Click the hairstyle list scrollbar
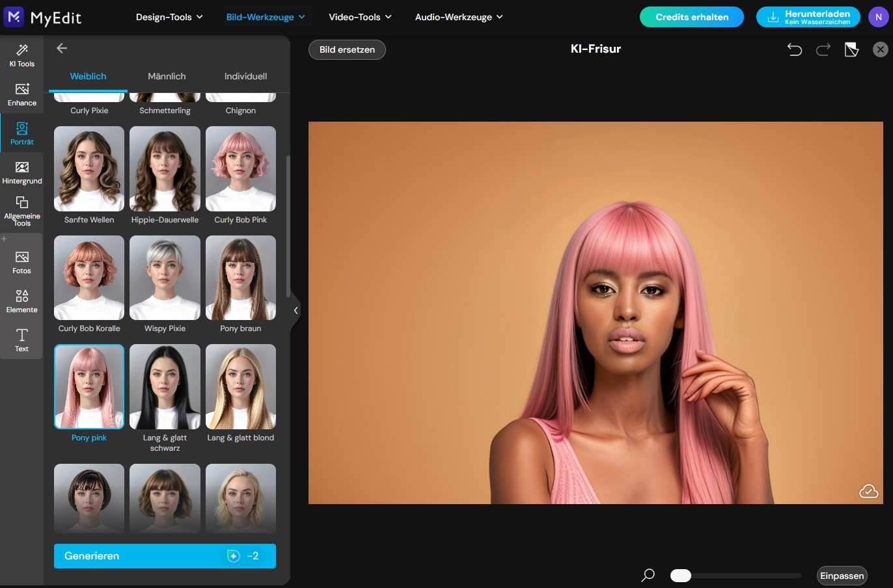The height and width of the screenshot is (588, 893). [x=288, y=226]
